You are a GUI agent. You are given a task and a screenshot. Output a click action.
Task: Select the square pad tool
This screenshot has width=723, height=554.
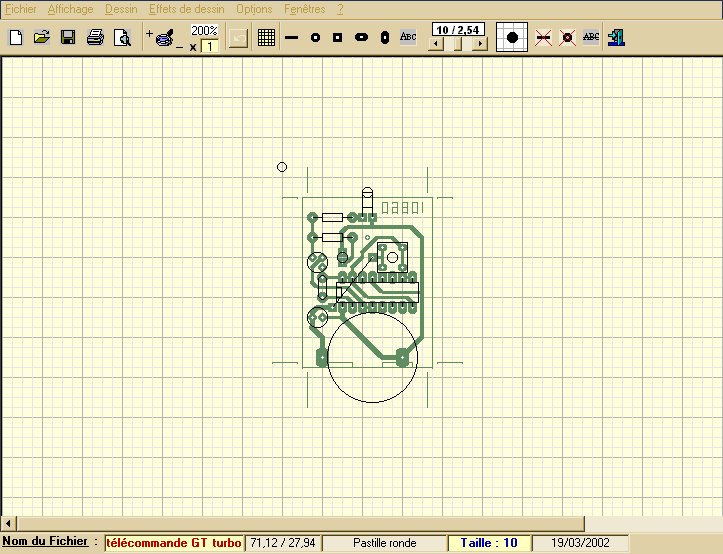(338, 38)
